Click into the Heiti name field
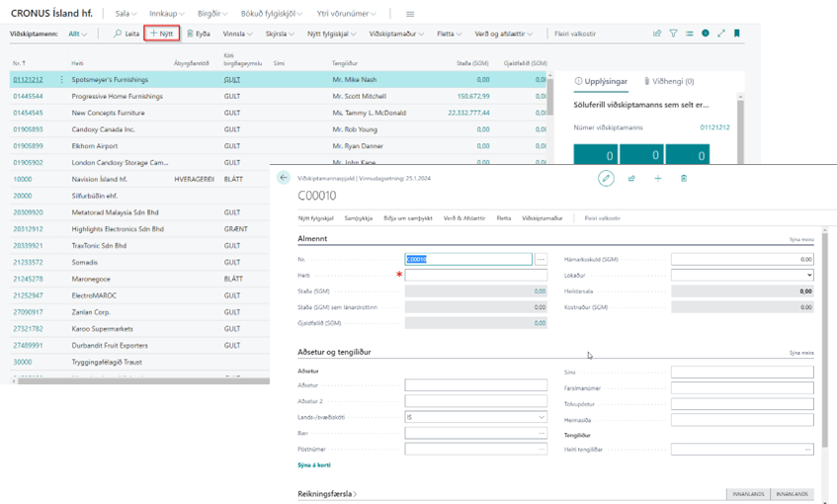The image size is (837, 504). pos(475,275)
